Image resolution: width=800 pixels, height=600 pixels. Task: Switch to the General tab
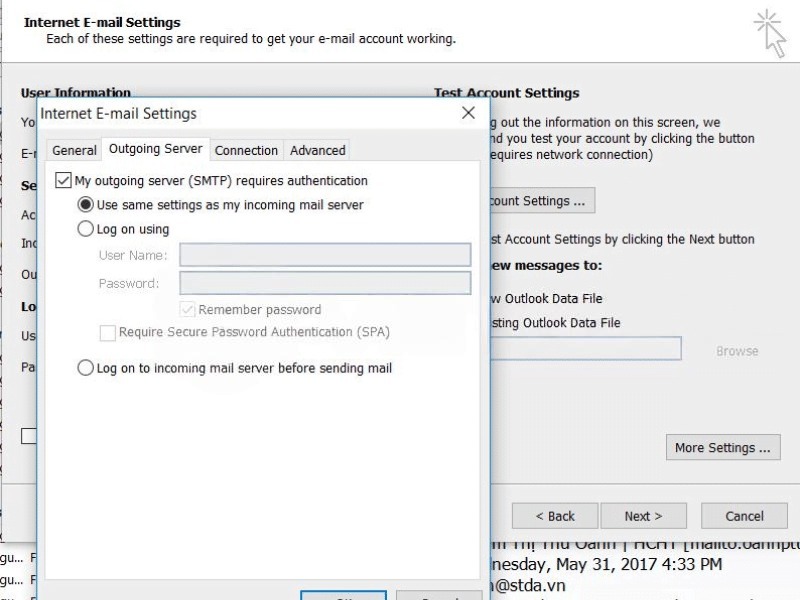[x=74, y=150]
